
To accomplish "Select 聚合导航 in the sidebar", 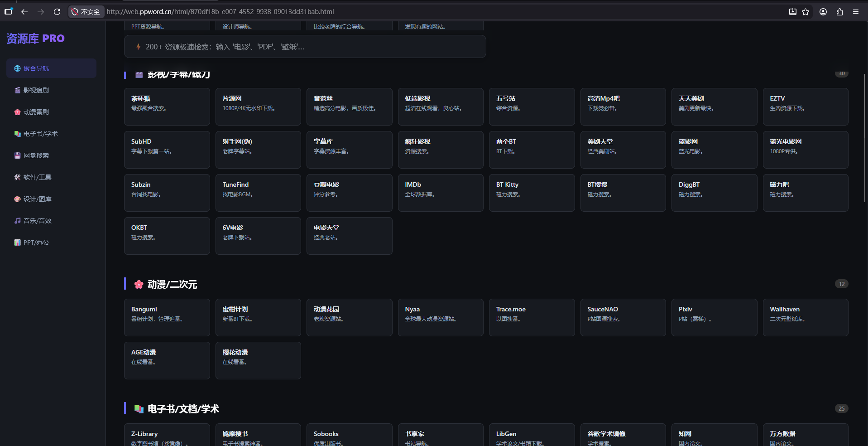I will click(x=51, y=68).
